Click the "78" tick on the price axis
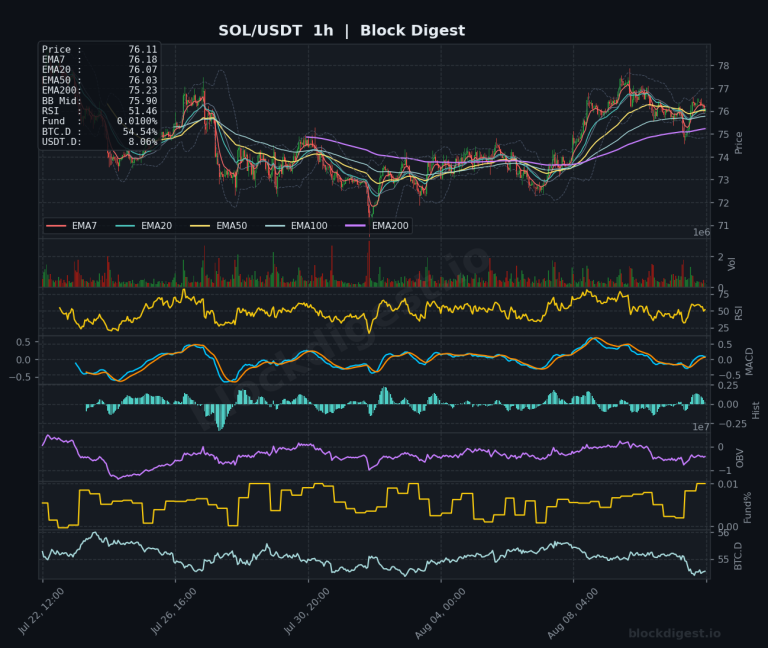Image resolution: width=768 pixels, height=648 pixels. (x=723, y=66)
